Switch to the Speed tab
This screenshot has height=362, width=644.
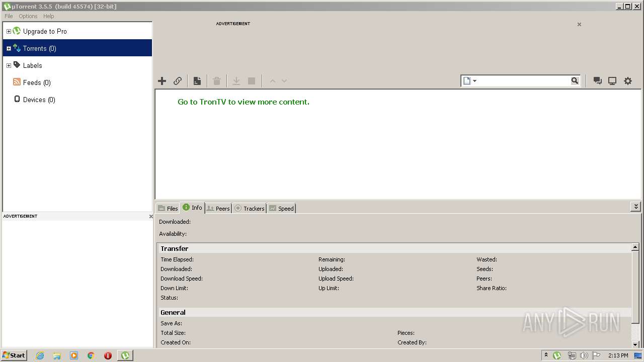(281, 208)
